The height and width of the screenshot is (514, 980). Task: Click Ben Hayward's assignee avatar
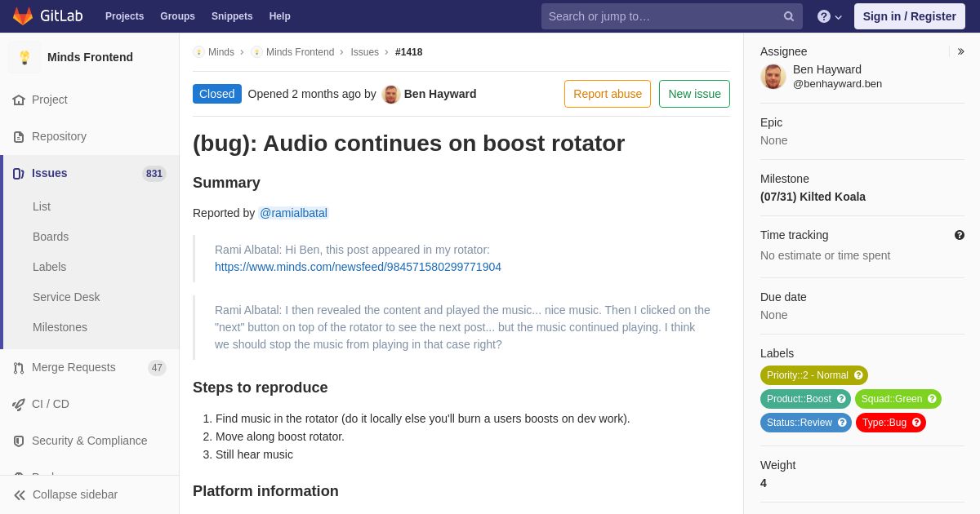click(773, 77)
